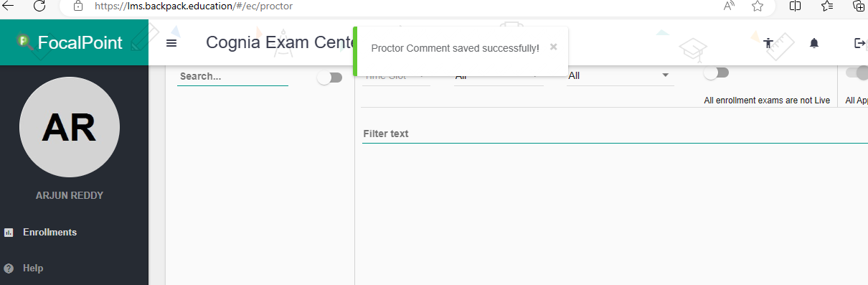
Task: Click the Filter text input field
Action: (x=615, y=134)
